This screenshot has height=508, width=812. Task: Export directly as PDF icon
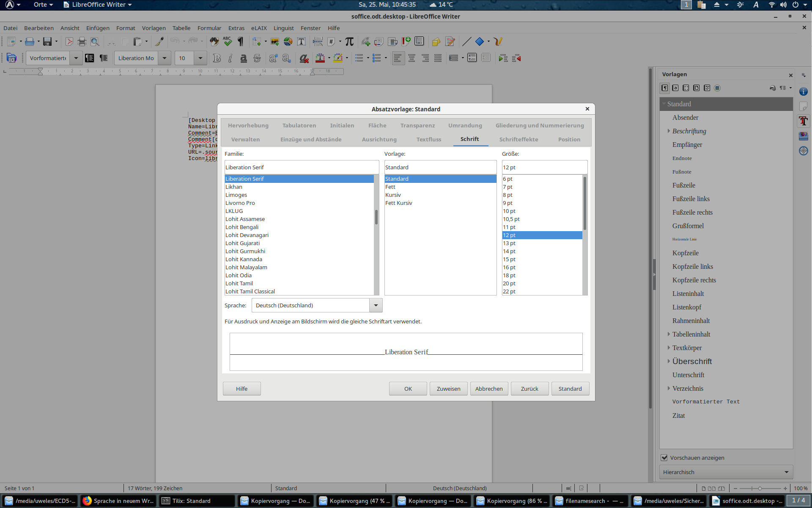pos(69,41)
